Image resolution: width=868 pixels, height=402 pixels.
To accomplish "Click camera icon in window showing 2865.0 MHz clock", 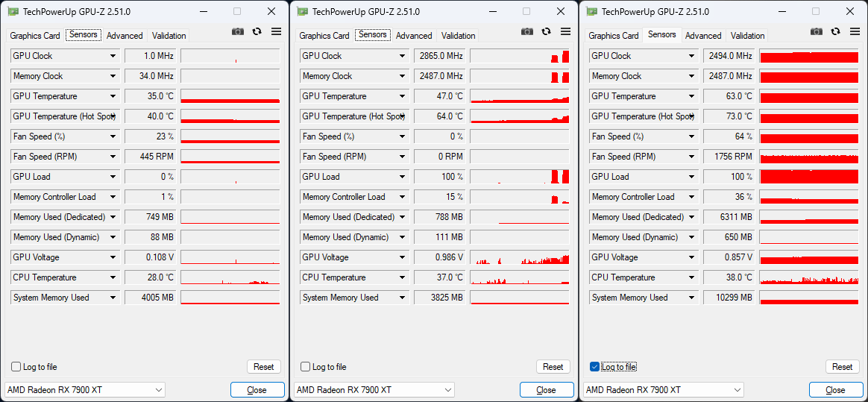I will coord(527,31).
